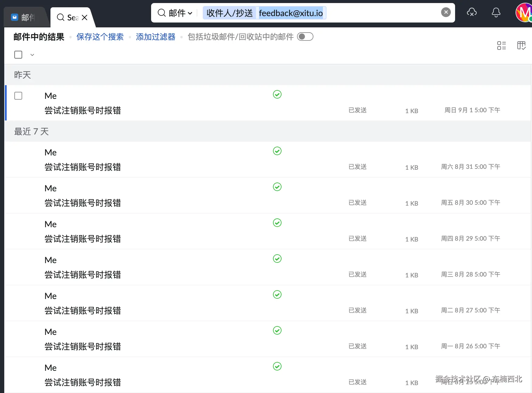Screen dimensions: 532x393
Task: Clear the search with the x icon
Action: coord(446,12)
